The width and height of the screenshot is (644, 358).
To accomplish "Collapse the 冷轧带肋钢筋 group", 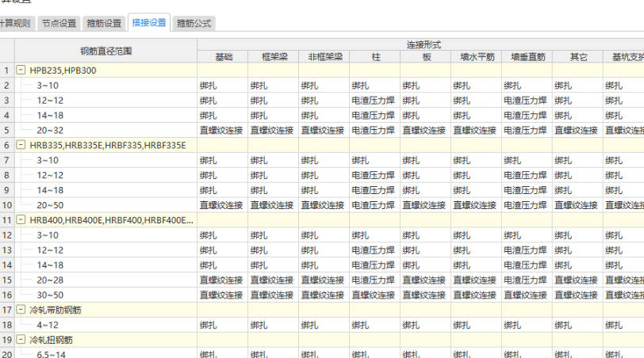I will (x=21, y=310).
